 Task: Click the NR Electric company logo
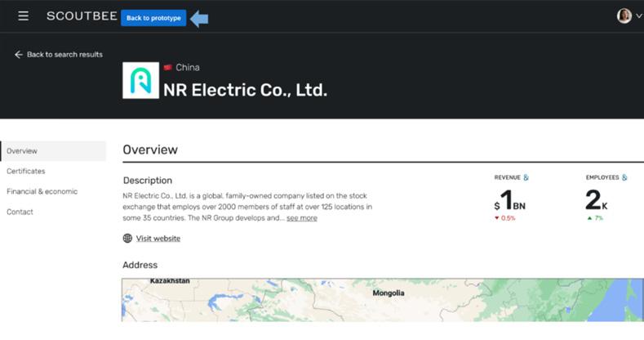[x=140, y=80]
